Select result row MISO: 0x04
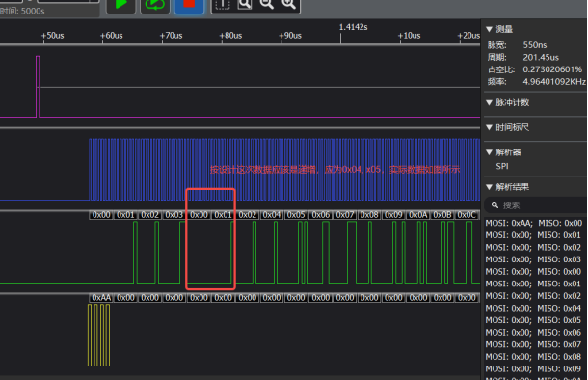This screenshot has height=380, width=588. [x=534, y=308]
